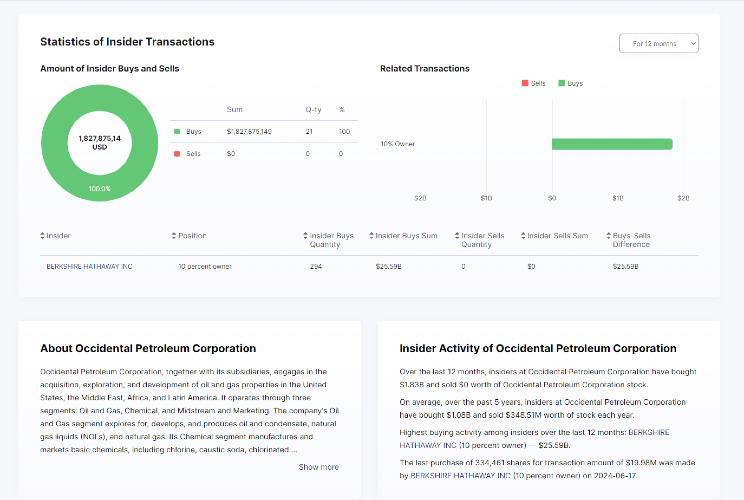The height and width of the screenshot is (500, 744).
Task: Sort by Insider Sells Sum arrows
Action: coord(523,236)
